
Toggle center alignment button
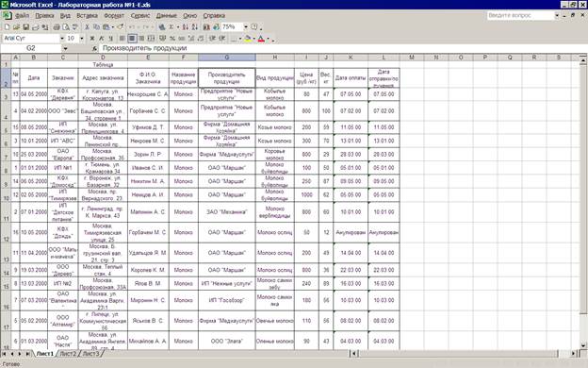tap(132, 39)
